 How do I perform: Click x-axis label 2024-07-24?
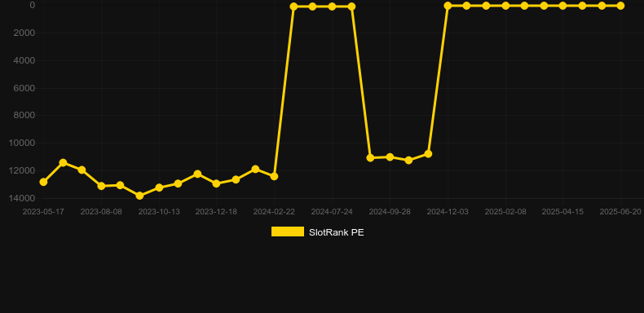pos(332,212)
